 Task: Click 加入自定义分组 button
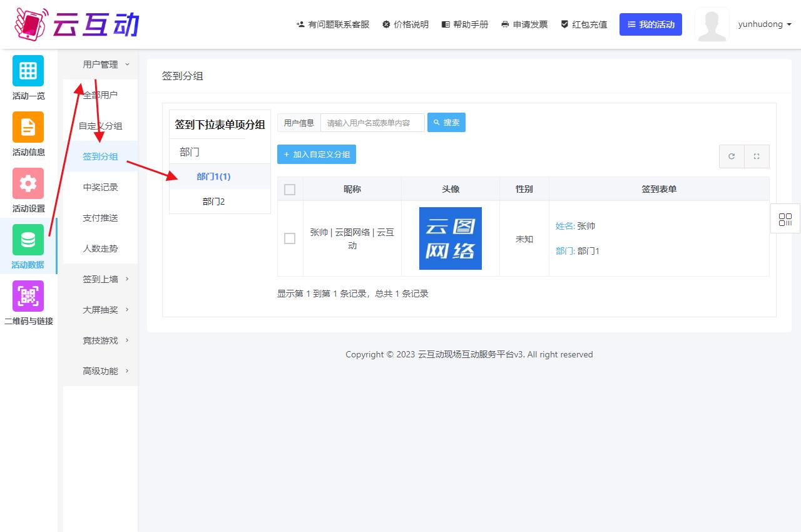(317, 155)
